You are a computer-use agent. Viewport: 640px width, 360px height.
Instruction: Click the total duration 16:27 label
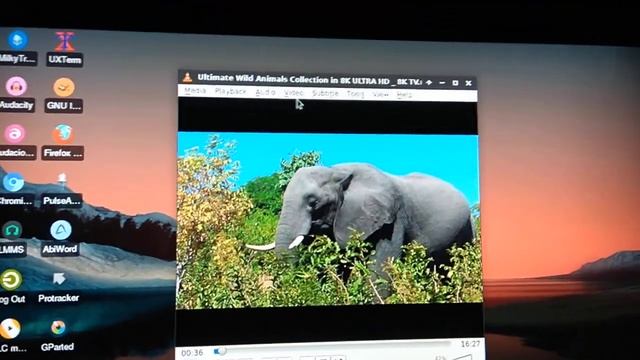click(471, 344)
